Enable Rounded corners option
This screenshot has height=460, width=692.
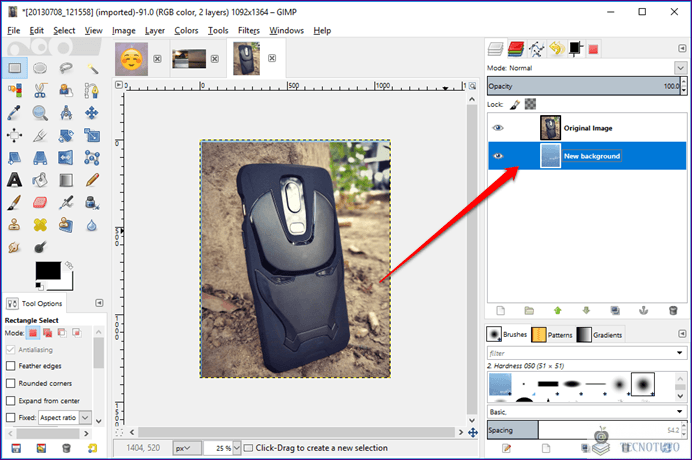[x=11, y=383]
